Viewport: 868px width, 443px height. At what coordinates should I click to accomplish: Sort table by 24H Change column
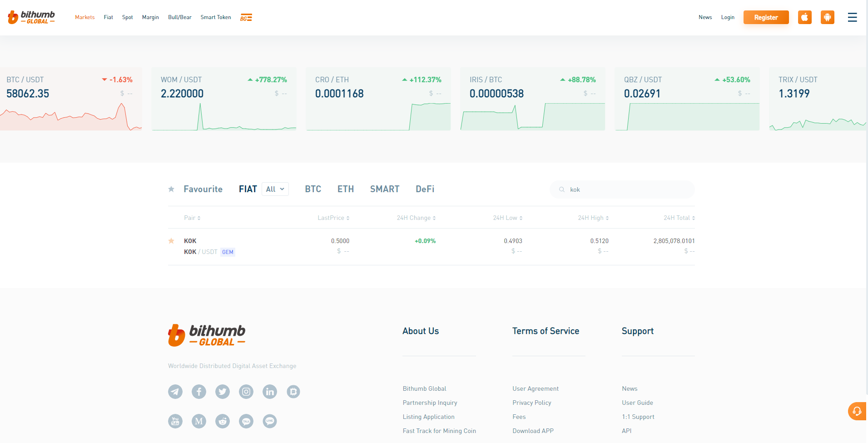tap(416, 218)
